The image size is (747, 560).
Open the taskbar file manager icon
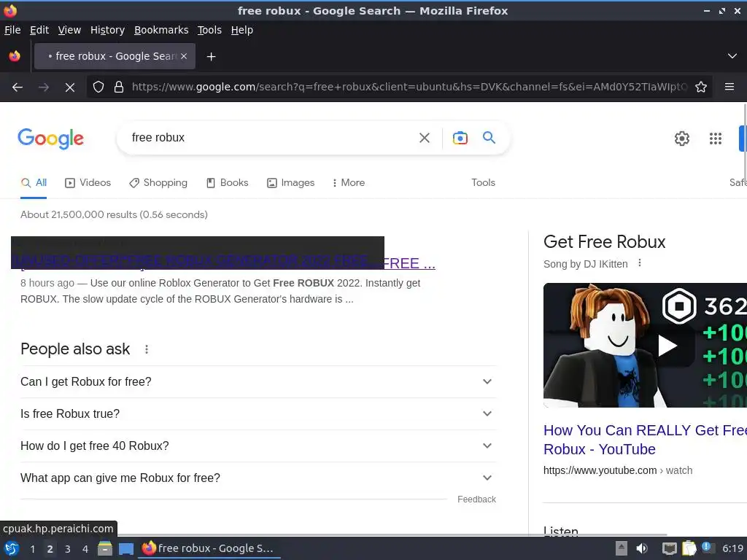105,548
